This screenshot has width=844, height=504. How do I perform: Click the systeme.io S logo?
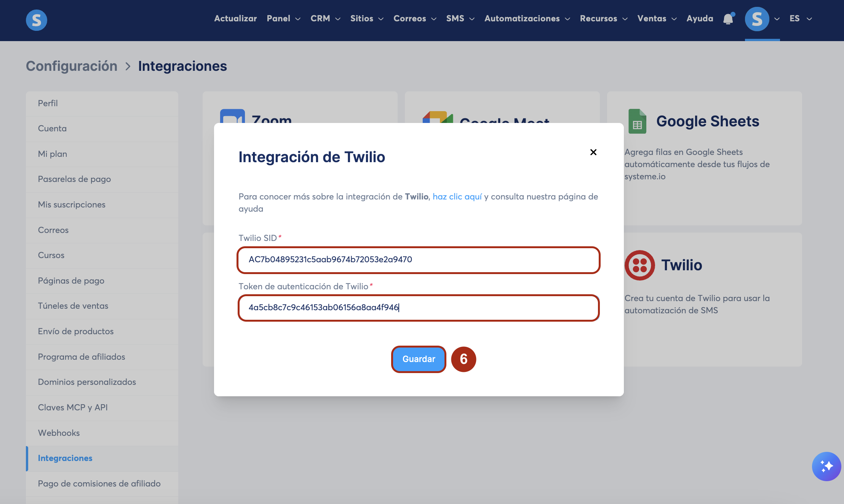click(x=37, y=20)
